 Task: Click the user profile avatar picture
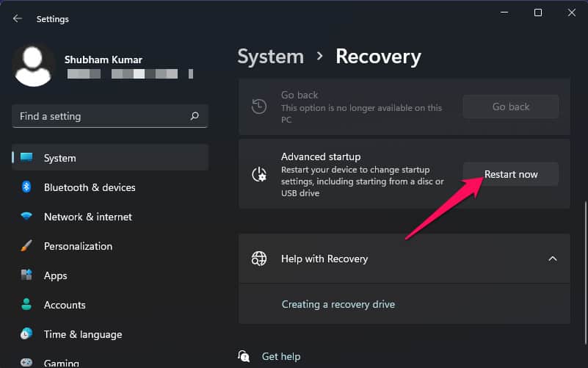tap(34, 65)
